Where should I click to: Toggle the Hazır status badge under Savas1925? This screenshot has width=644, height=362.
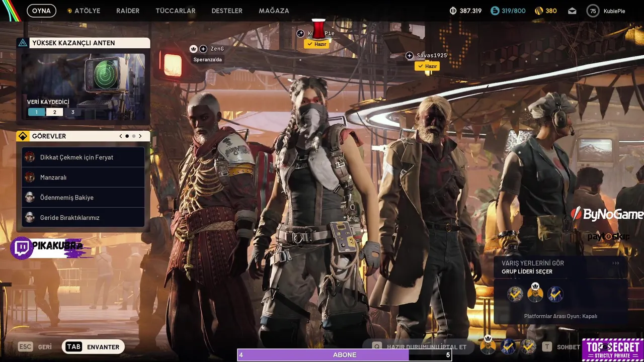pyautogui.click(x=427, y=66)
